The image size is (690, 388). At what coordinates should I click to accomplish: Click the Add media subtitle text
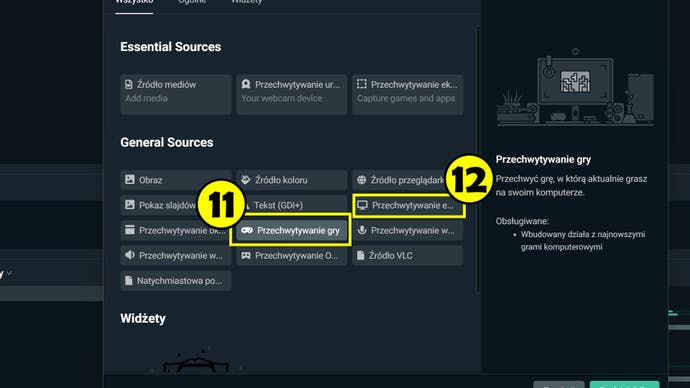click(147, 98)
